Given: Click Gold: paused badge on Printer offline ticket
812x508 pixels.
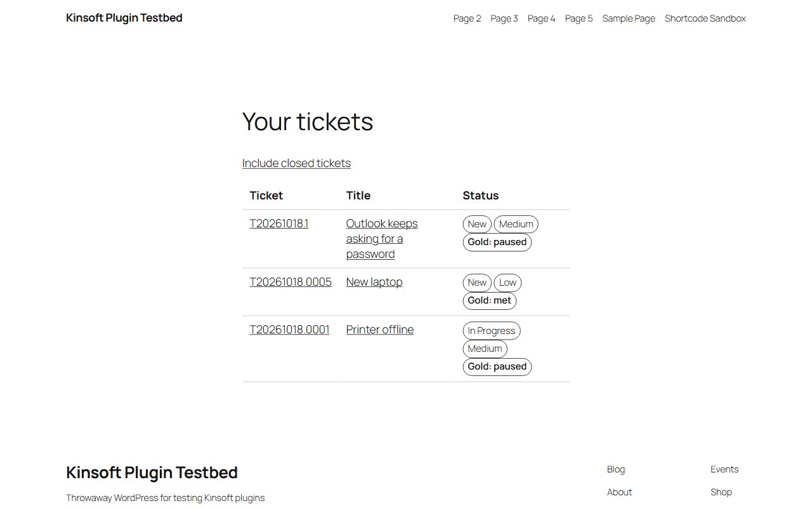Looking at the screenshot, I should (497, 366).
